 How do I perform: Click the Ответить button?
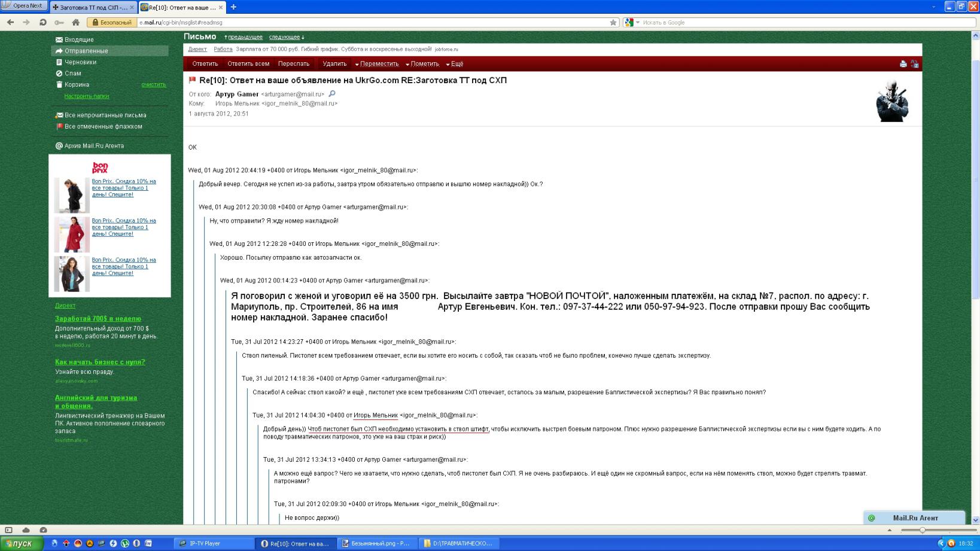[205, 64]
